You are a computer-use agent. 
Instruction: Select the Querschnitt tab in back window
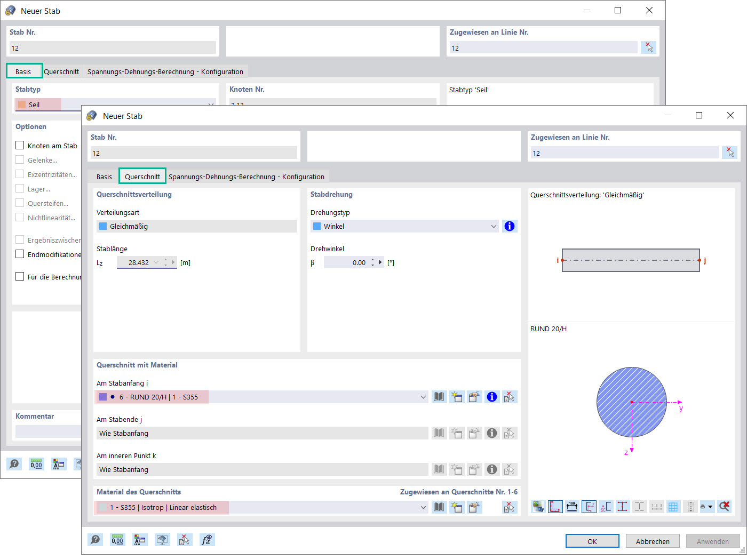pyautogui.click(x=61, y=71)
